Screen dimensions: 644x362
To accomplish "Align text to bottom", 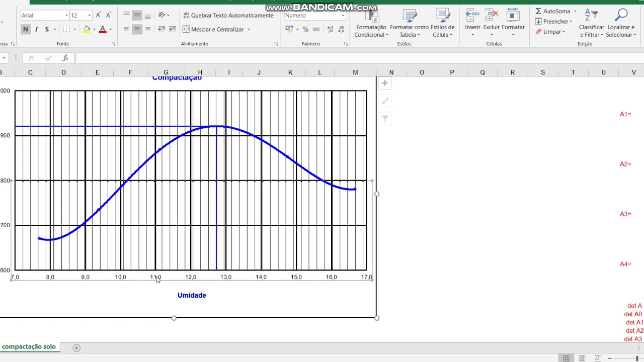I will click(x=147, y=16).
